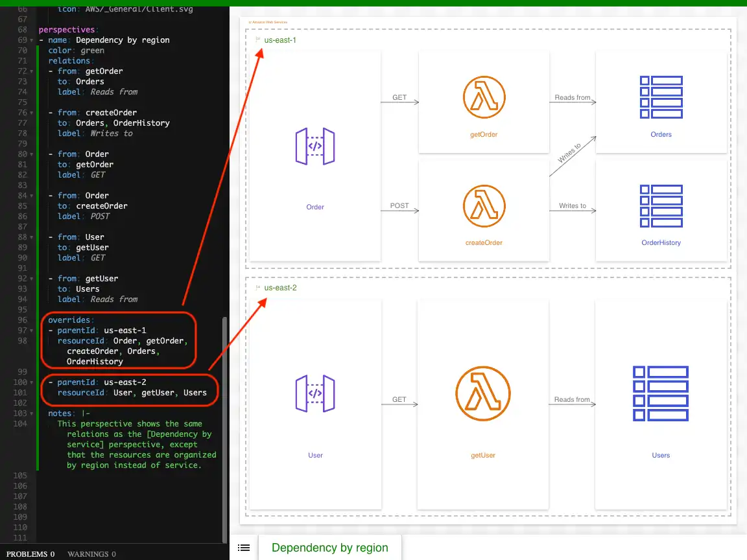Click the flag icon beside us-east-2
This screenshot has height=560, width=747.
click(257, 288)
